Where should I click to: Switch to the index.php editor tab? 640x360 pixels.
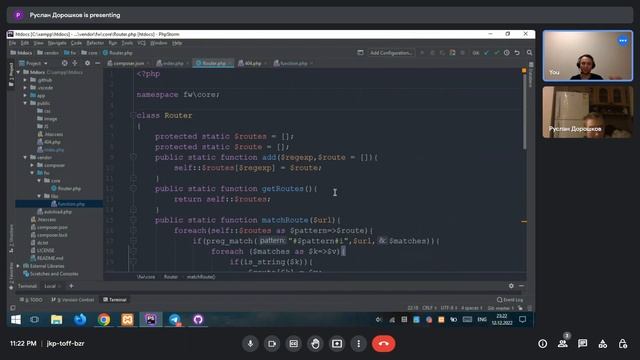[x=173, y=63]
